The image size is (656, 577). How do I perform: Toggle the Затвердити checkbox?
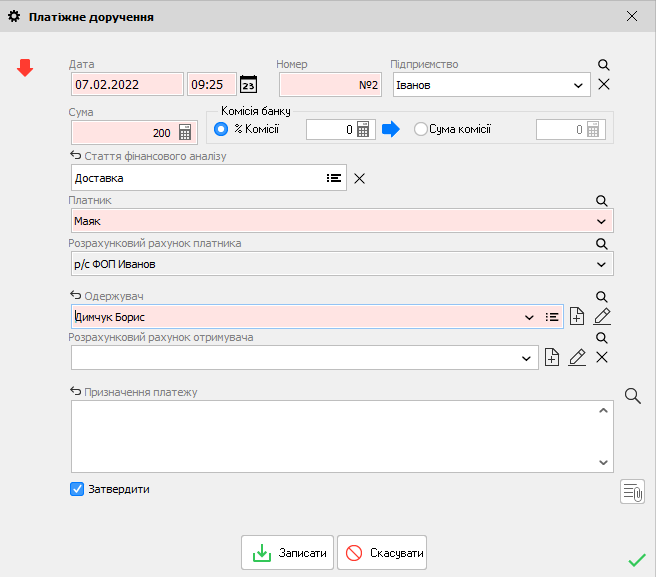(77, 489)
